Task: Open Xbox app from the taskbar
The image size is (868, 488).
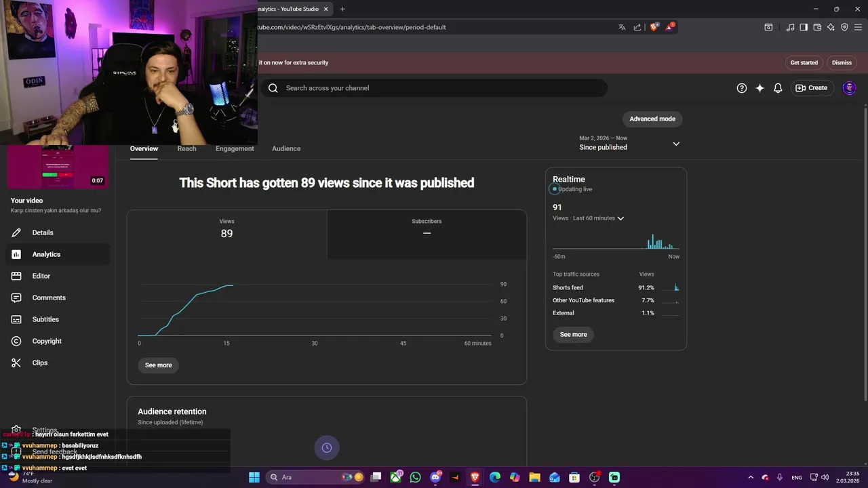Action: point(396,477)
